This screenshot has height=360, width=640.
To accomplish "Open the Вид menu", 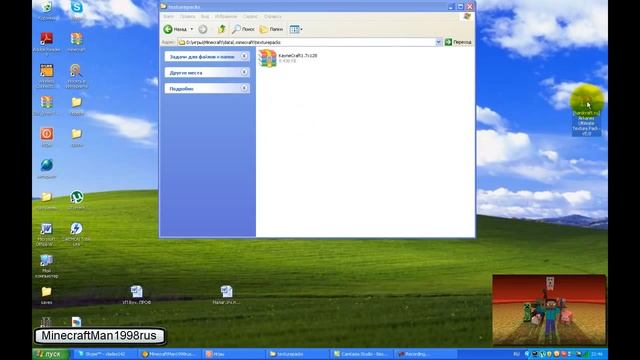I will coord(205,17).
